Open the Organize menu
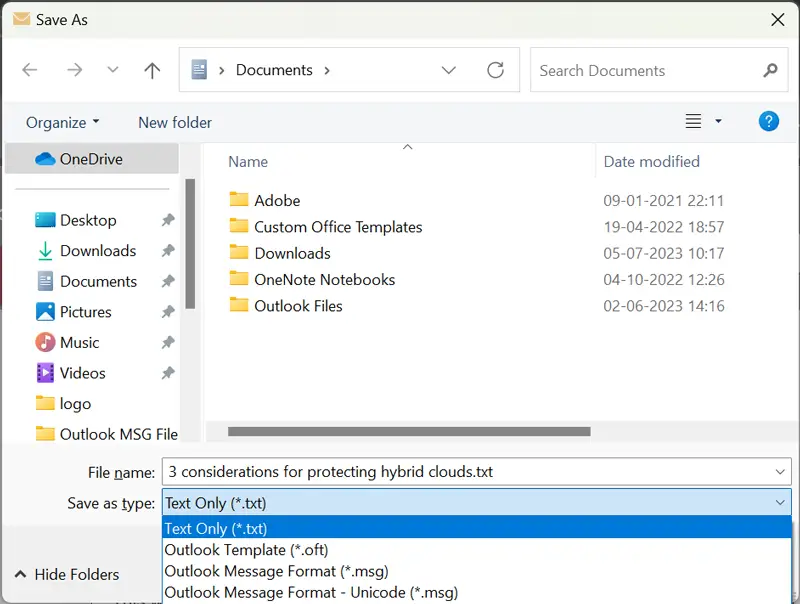 coord(62,122)
